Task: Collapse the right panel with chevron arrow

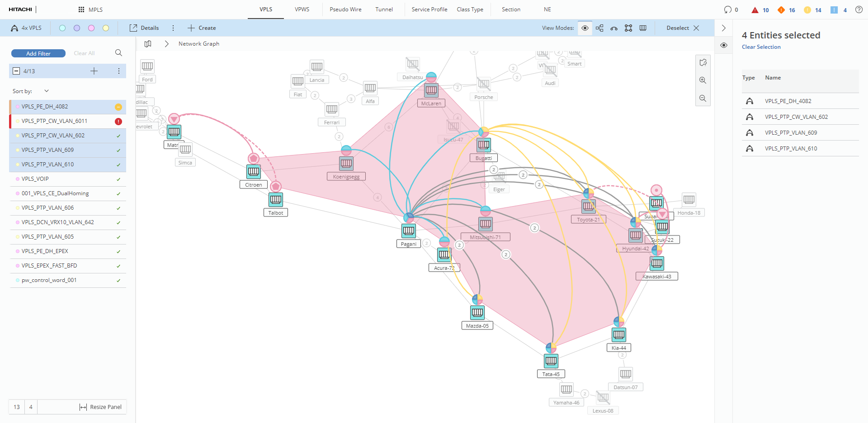Action: [x=724, y=28]
